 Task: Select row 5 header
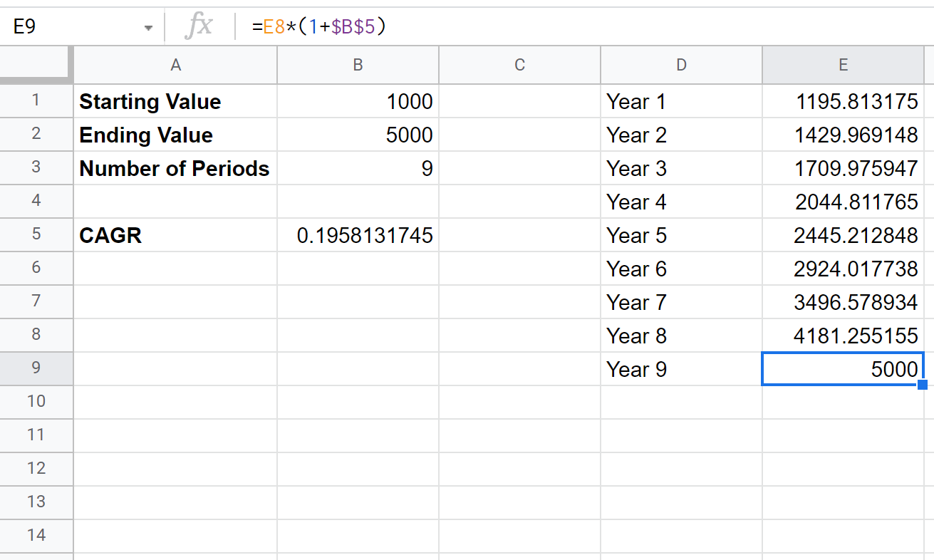36,235
